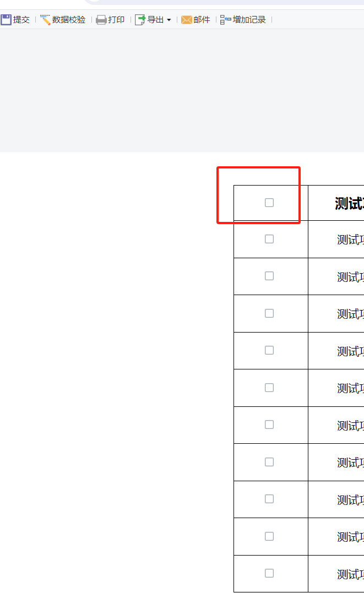The width and height of the screenshot is (364, 593).
Task: Click the 提交 text label
Action: pos(21,20)
